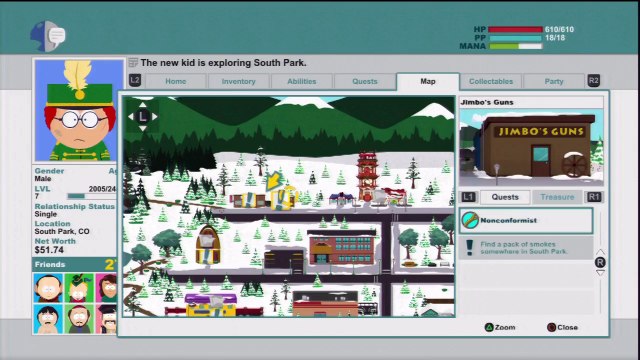Click the exclamation mark objective icon
Image resolution: width=640 pixels, height=360 pixels.
click(x=469, y=247)
